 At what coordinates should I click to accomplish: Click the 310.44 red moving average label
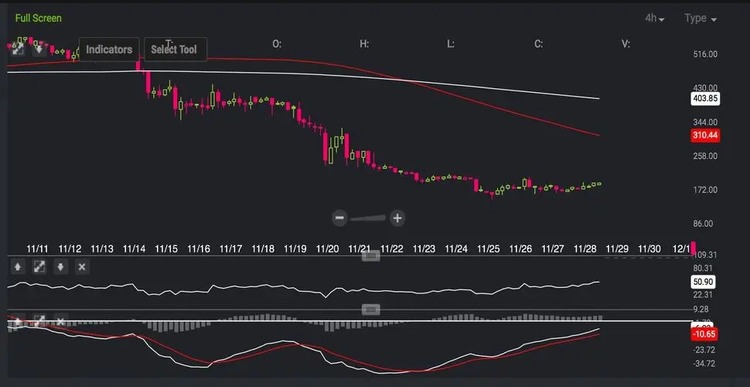(x=705, y=135)
